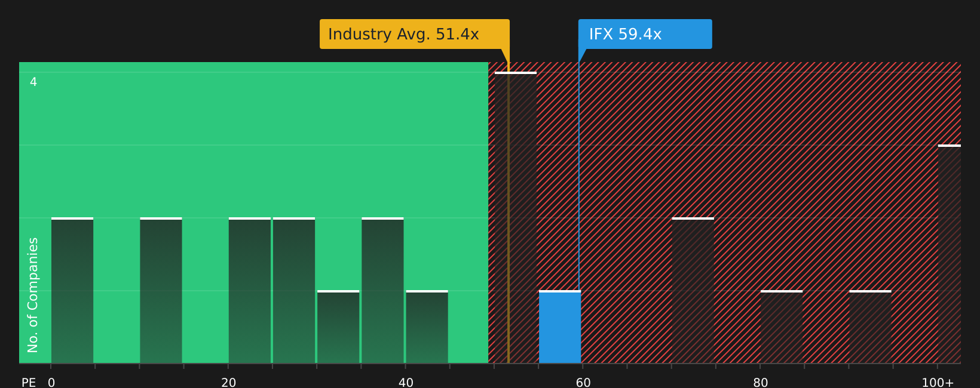Select the 100+ bar at right edge
This screenshot has width=980, height=388.
[950, 254]
